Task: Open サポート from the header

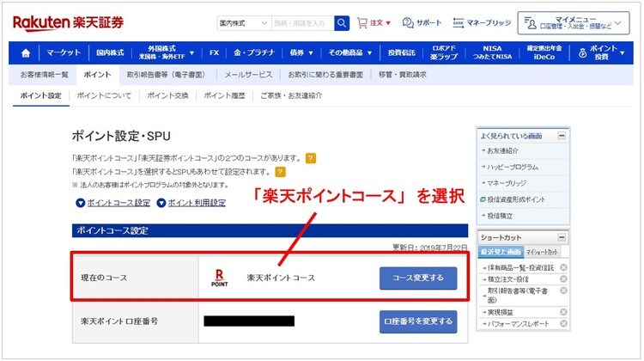Action: [422, 22]
